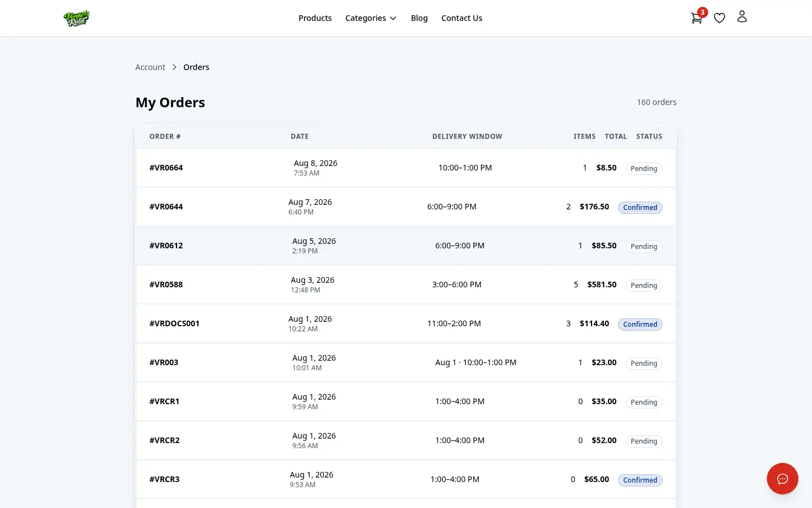Click the Aug 8, 2026 date
This screenshot has height=508, width=812.
[x=315, y=163]
